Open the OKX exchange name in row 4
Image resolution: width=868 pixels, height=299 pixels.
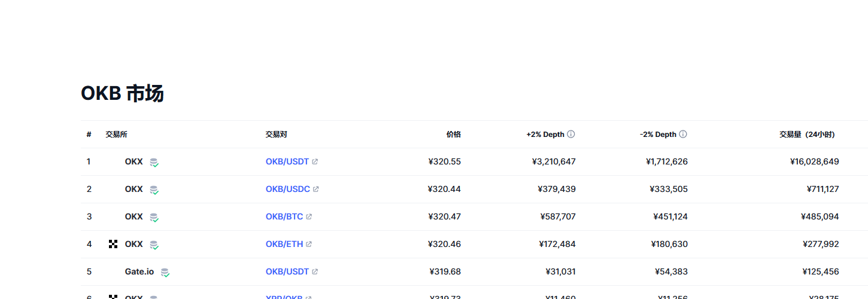click(x=134, y=244)
